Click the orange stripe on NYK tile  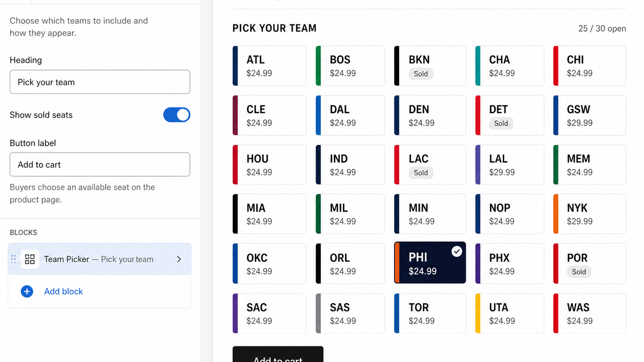pos(556,214)
